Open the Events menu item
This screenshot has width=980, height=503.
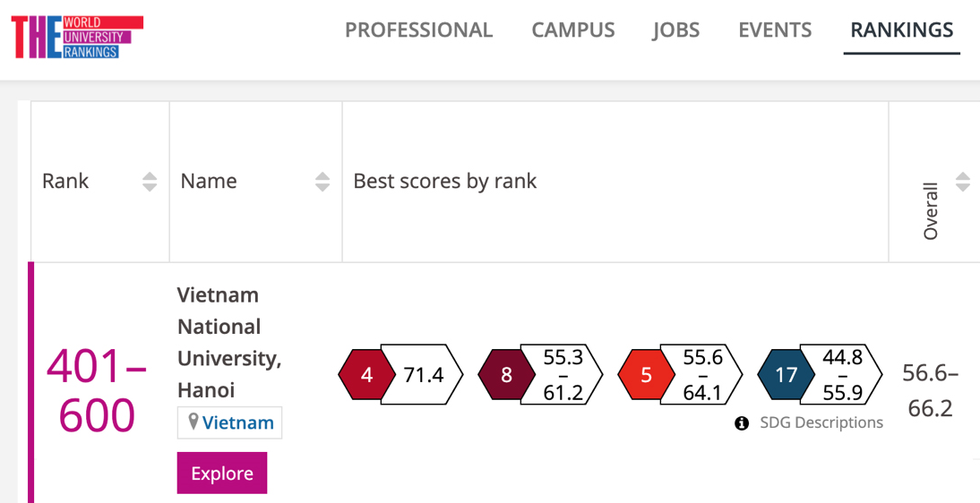[775, 30]
